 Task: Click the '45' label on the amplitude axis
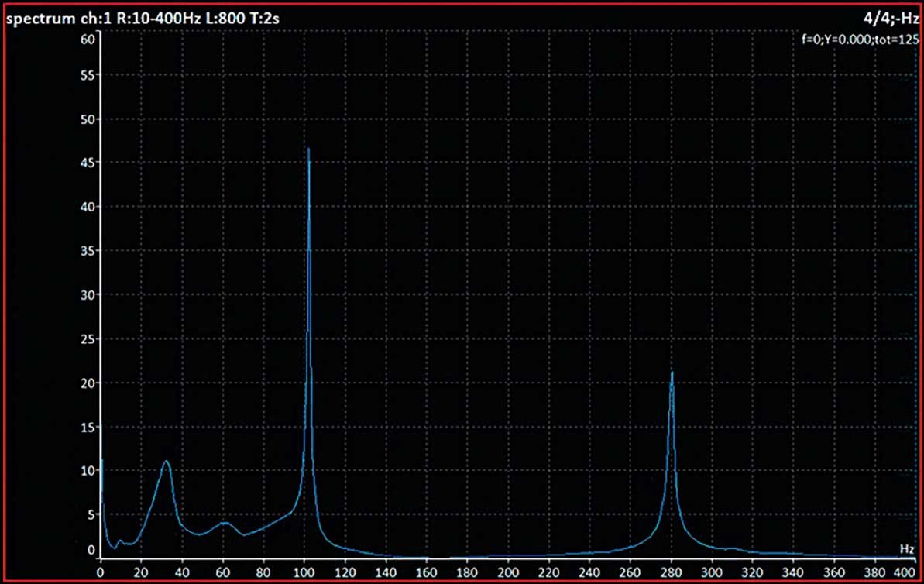pyautogui.click(x=88, y=163)
